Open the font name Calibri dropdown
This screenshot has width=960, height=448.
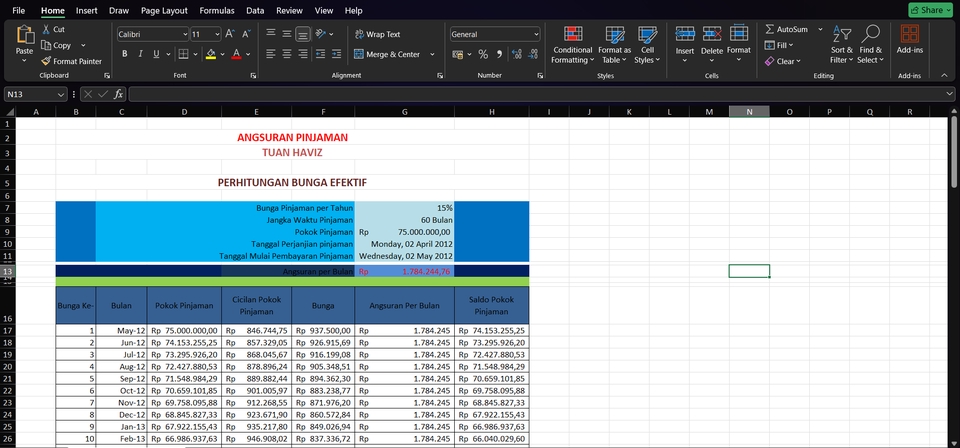185,34
